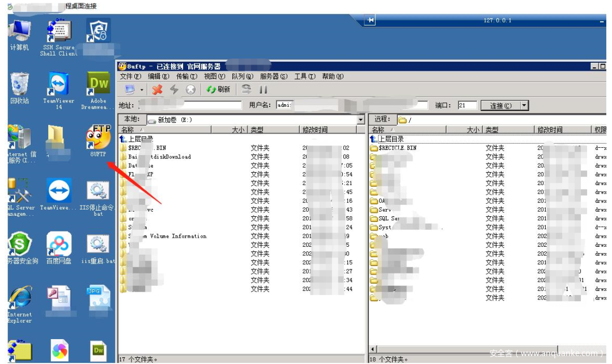Click the 用户名 username input field

pyautogui.click(x=352, y=105)
